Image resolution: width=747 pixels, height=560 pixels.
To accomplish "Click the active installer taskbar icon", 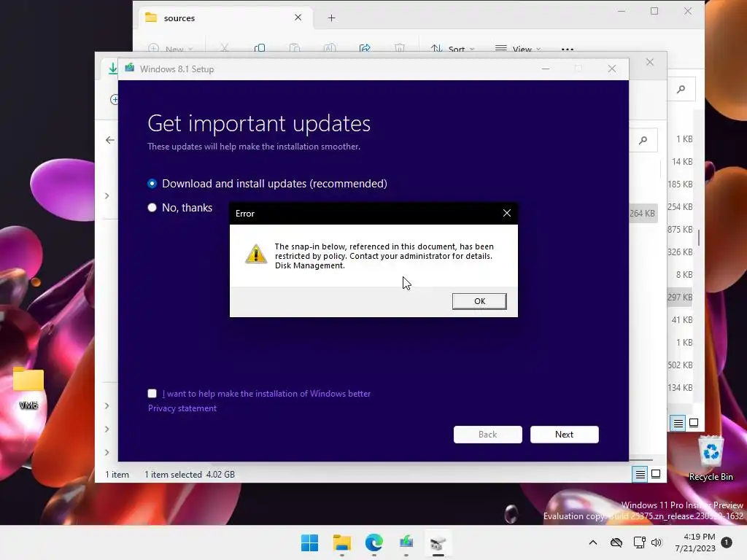I will [438, 542].
